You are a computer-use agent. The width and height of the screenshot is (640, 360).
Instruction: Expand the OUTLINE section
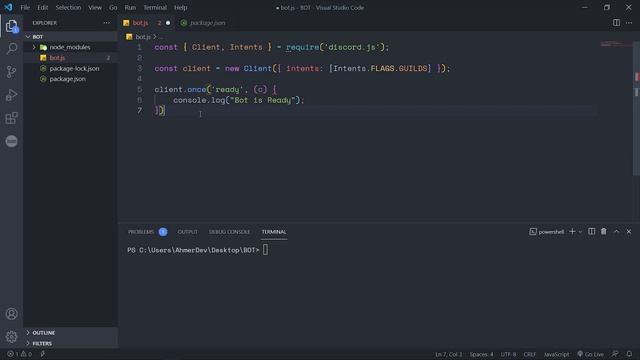pyautogui.click(x=70, y=333)
